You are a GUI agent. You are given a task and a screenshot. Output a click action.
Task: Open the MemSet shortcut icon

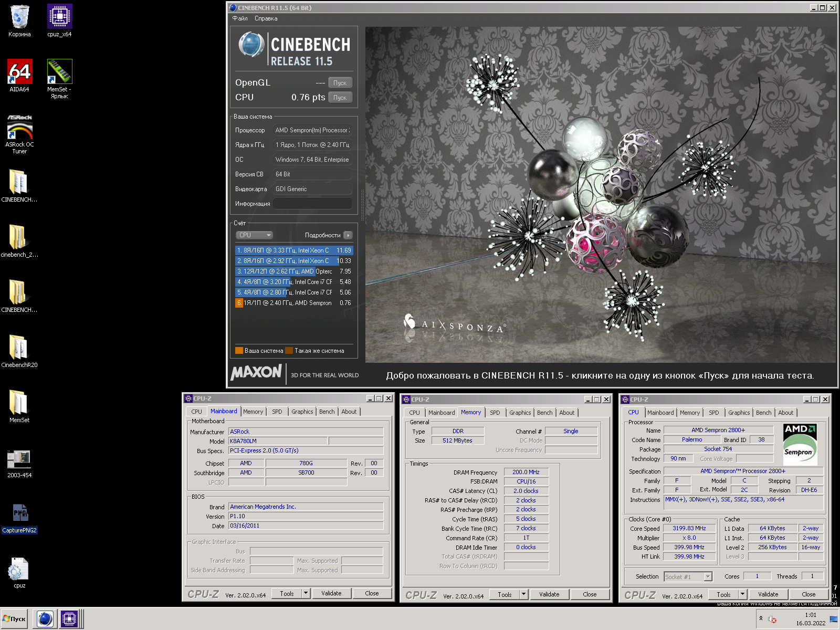tap(59, 79)
